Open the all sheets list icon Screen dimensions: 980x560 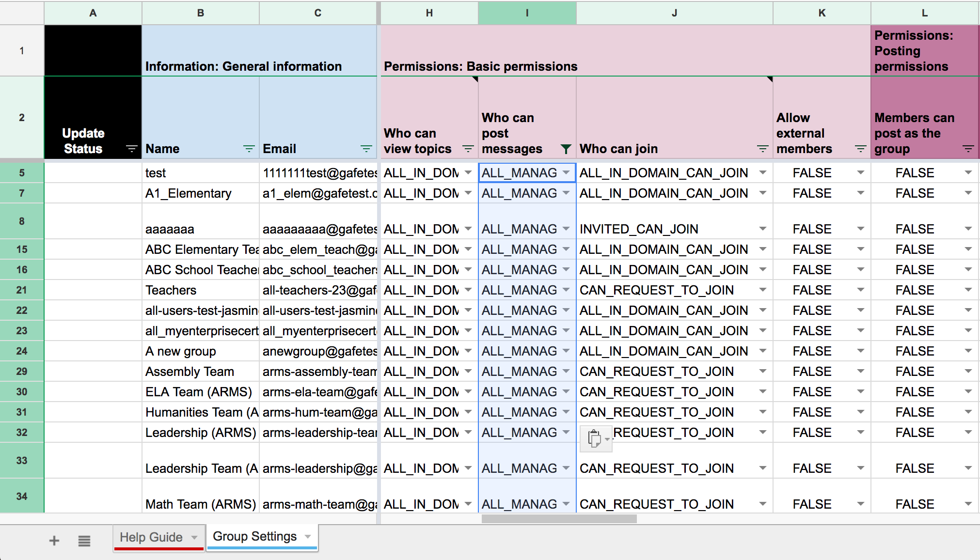[84, 541]
